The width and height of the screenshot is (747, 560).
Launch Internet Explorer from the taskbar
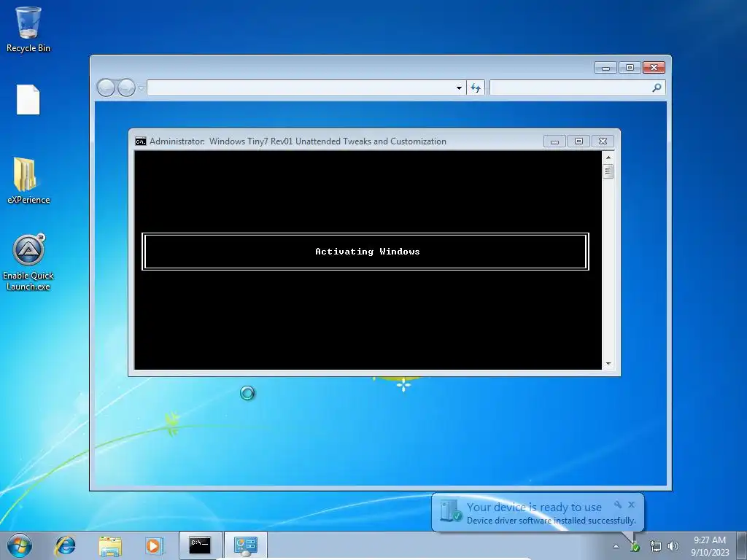[x=65, y=545]
